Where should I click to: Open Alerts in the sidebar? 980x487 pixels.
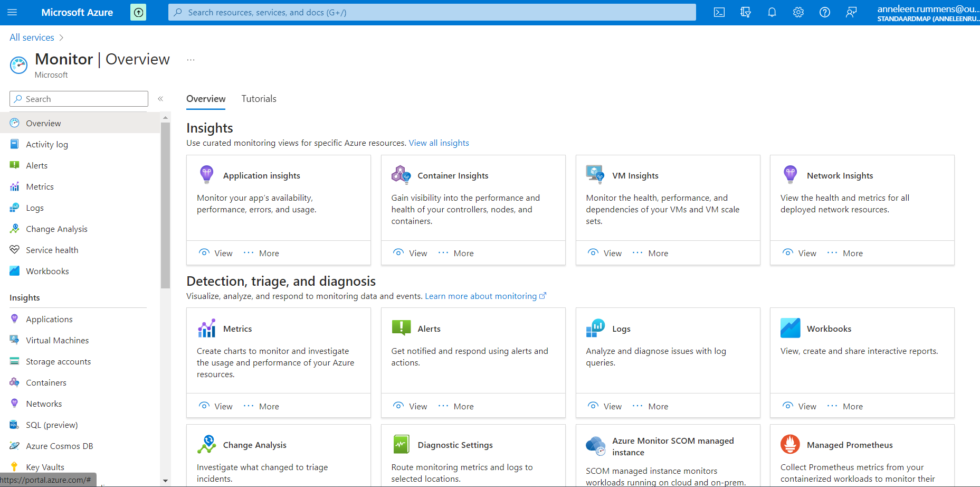pos(80,165)
